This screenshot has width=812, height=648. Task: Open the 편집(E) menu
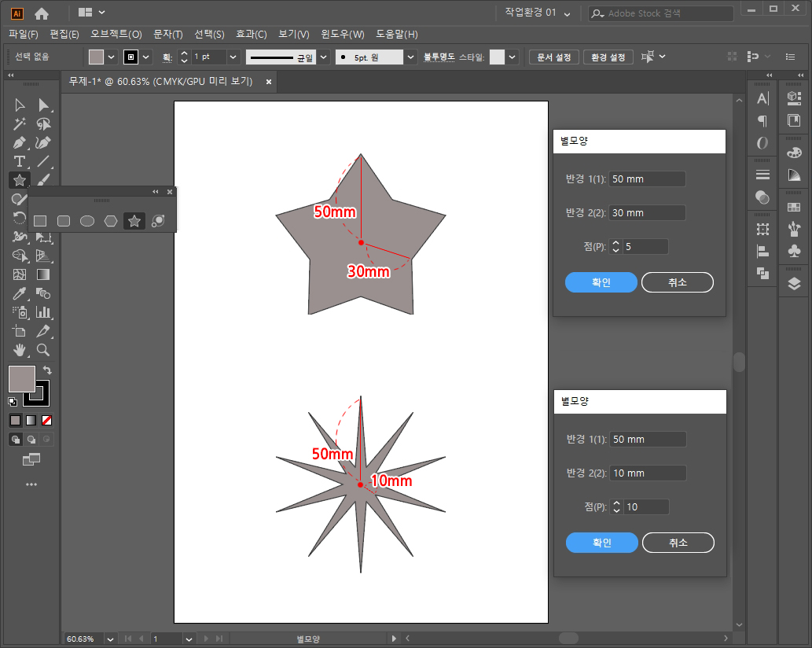(x=64, y=34)
